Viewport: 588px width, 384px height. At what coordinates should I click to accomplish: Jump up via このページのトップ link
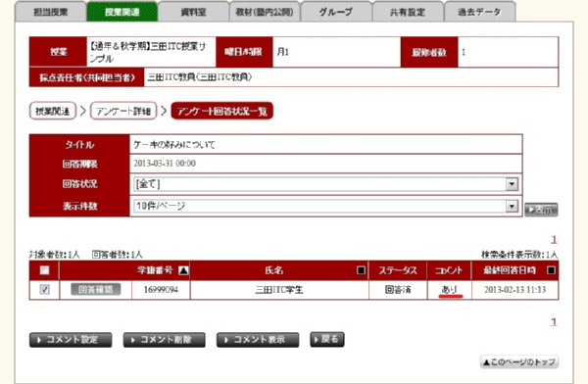[519, 361]
